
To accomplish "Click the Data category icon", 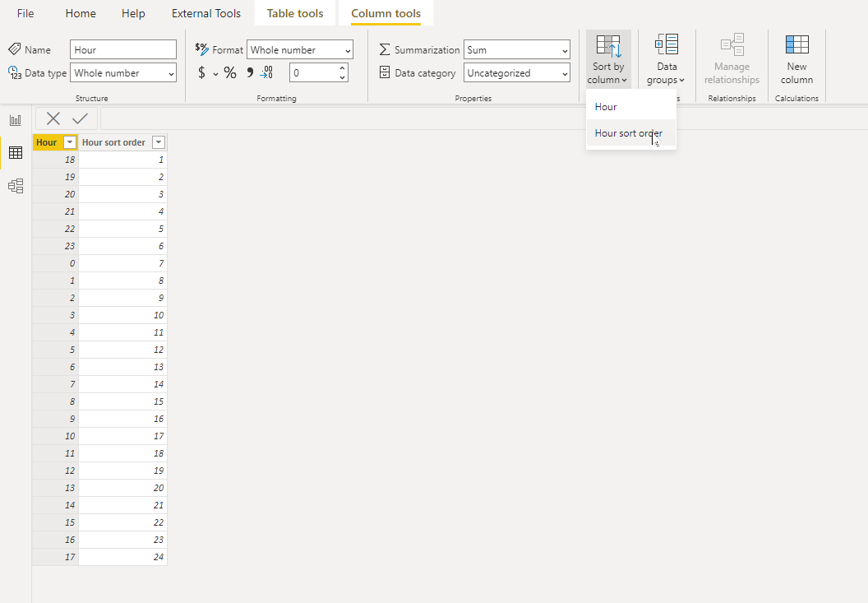I will click(385, 72).
